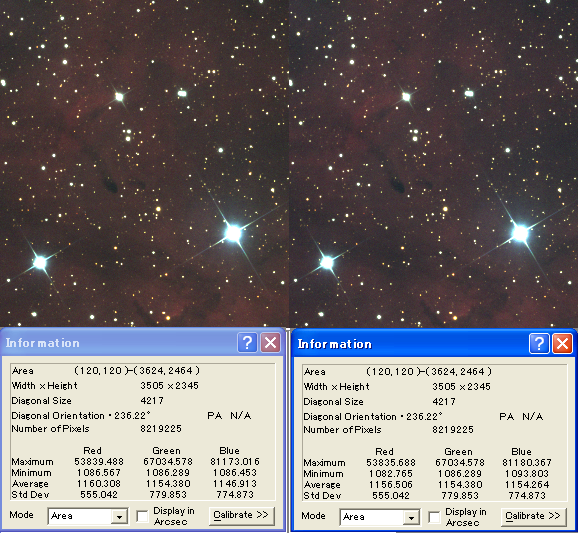Screen dimensions: 578x533
Task: Enable Display in Arcsec in left window
Action: 142,516
